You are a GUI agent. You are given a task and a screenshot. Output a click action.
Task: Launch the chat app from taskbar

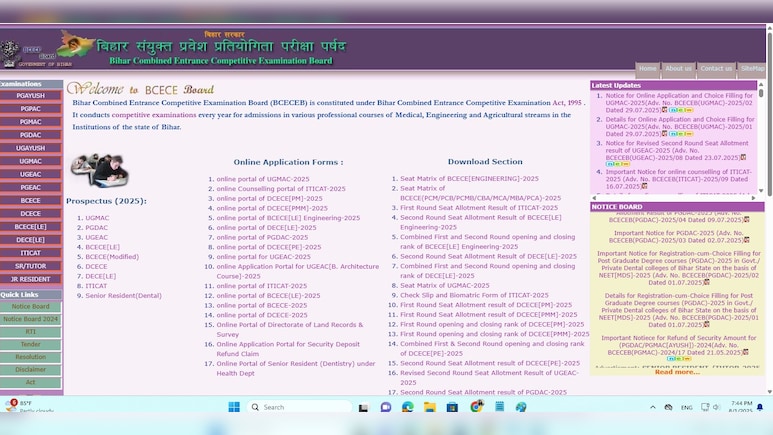(386, 407)
